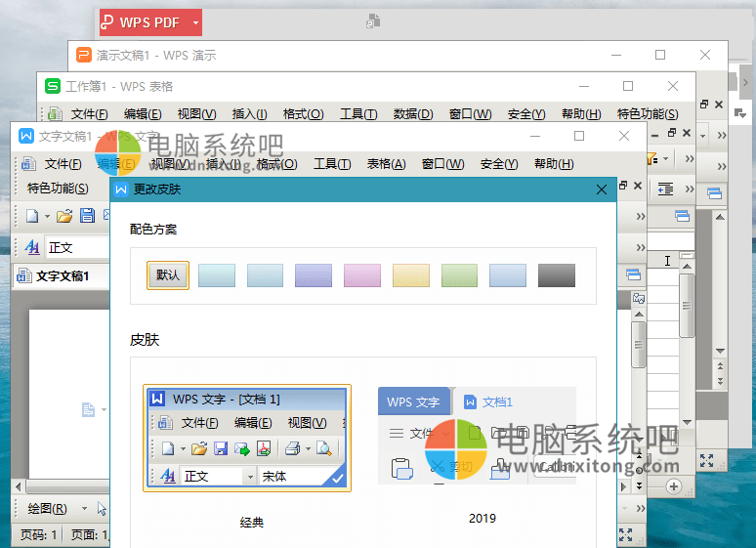Choose the pink color scheme swatch
The image size is (756, 548).
click(x=362, y=274)
